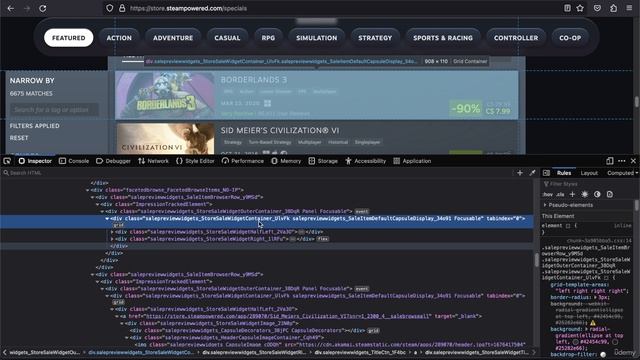
Task: Click the backdrop-filter swatch
Action: point(603,355)
